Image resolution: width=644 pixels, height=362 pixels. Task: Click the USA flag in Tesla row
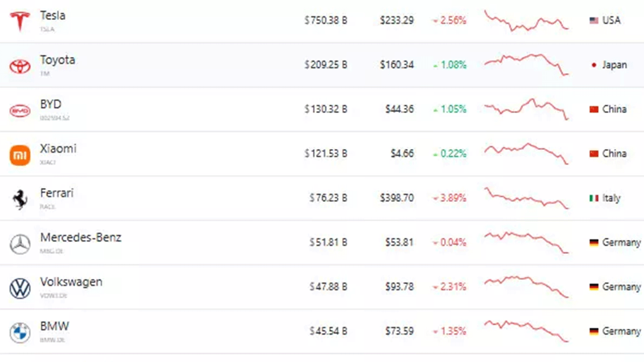[594, 21]
